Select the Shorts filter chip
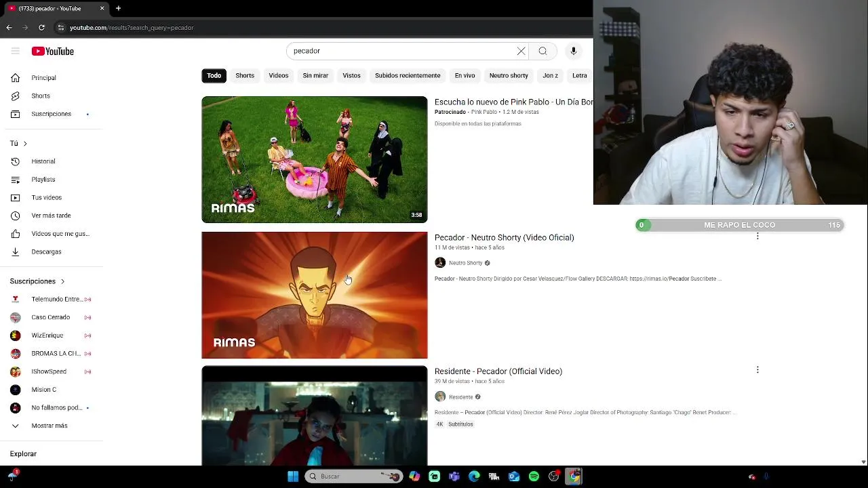Screen dimensions: 868x488 tap(245, 75)
